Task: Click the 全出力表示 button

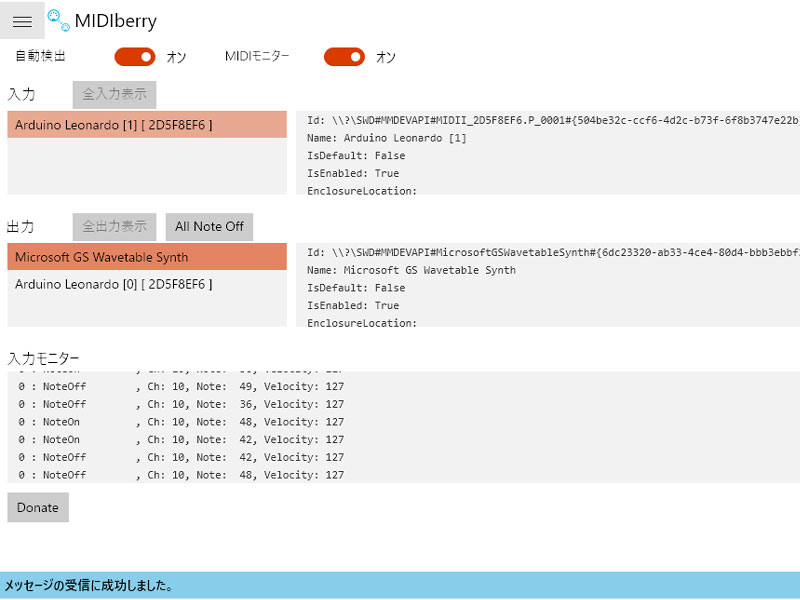Action: (x=114, y=226)
